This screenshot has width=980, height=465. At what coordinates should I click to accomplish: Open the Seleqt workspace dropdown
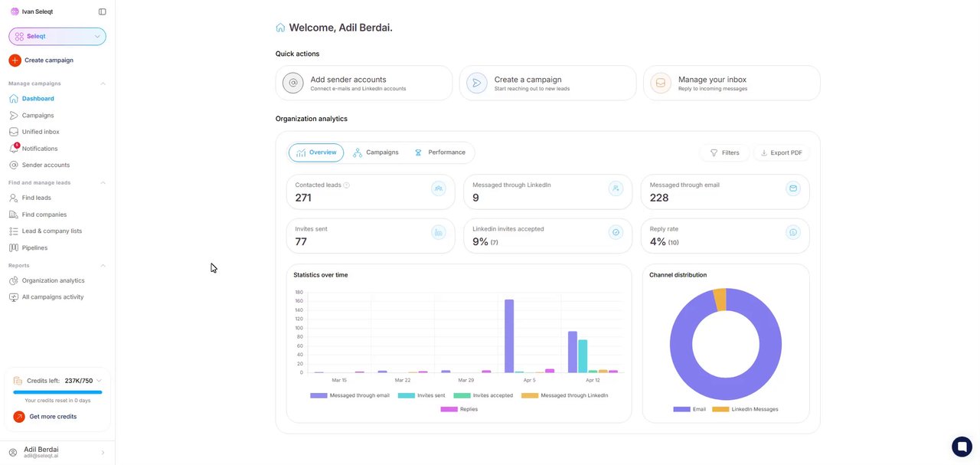tap(57, 36)
